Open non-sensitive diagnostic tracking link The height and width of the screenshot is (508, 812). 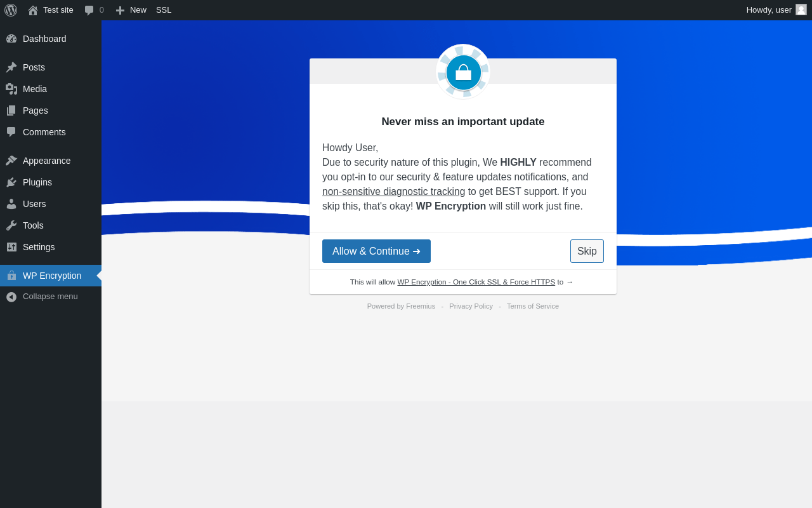pos(393,192)
